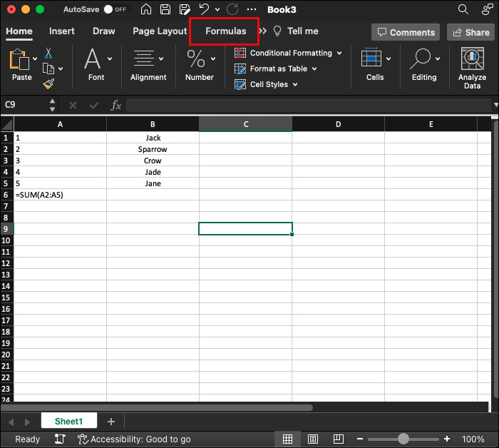The width and height of the screenshot is (499, 448).
Task: Click the Paste clipboard icon
Action: (21, 61)
